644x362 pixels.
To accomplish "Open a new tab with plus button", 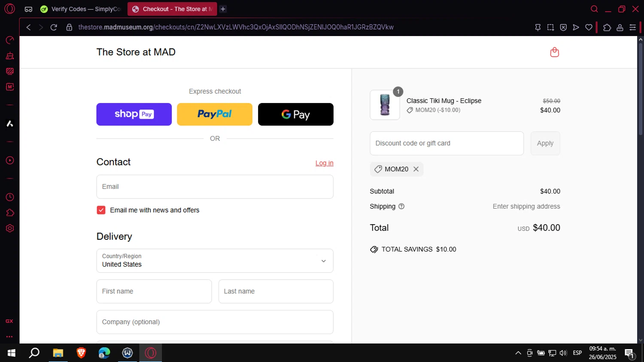I will pos(223,9).
